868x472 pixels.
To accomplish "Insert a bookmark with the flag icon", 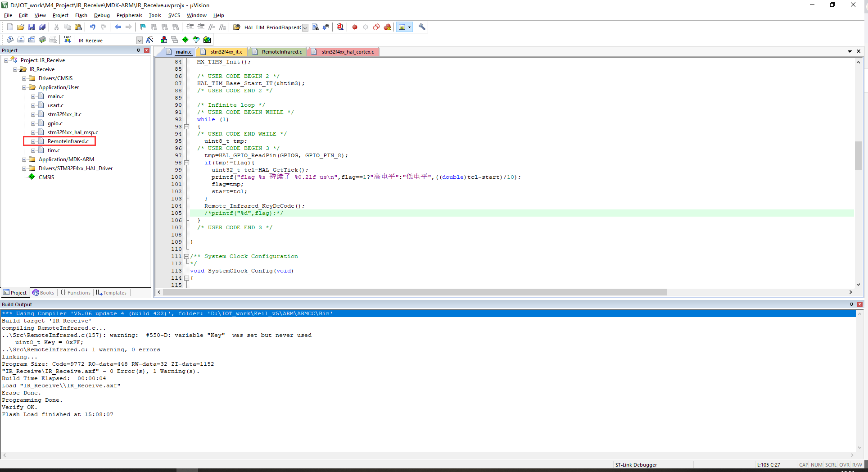I will point(143,27).
